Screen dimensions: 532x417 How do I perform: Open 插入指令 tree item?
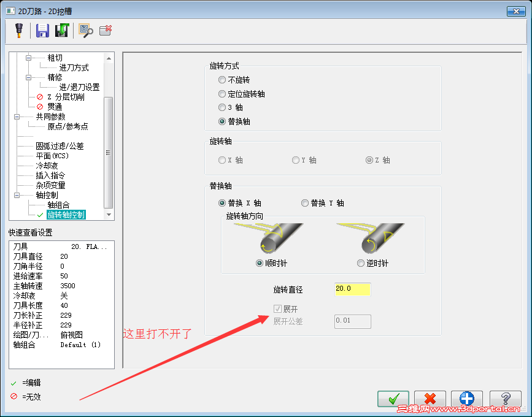click(x=50, y=175)
